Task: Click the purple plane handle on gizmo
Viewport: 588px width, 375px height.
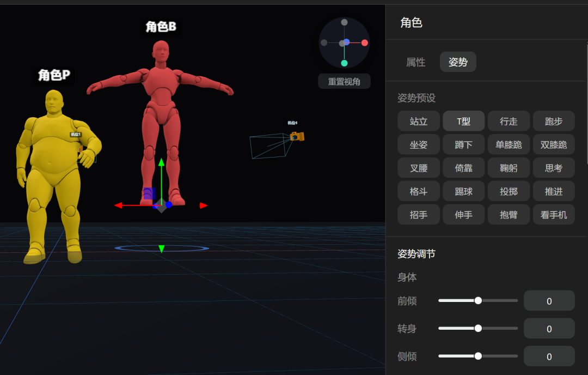Action: coord(149,193)
